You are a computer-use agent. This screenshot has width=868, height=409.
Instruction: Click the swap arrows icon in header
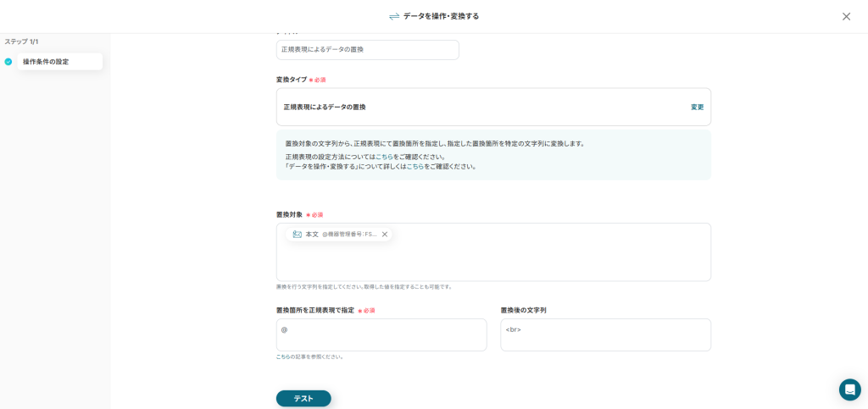pyautogui.click(x=394, y=16)
